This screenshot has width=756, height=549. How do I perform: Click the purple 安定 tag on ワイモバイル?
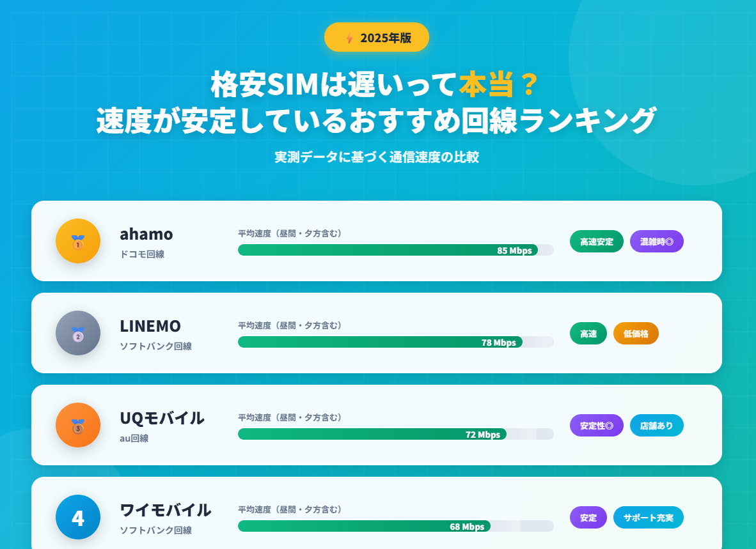[588, 518]
